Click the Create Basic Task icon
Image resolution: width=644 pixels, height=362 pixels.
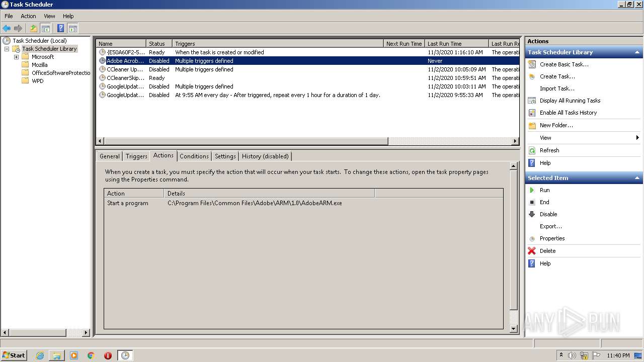[x=532, y=64]
